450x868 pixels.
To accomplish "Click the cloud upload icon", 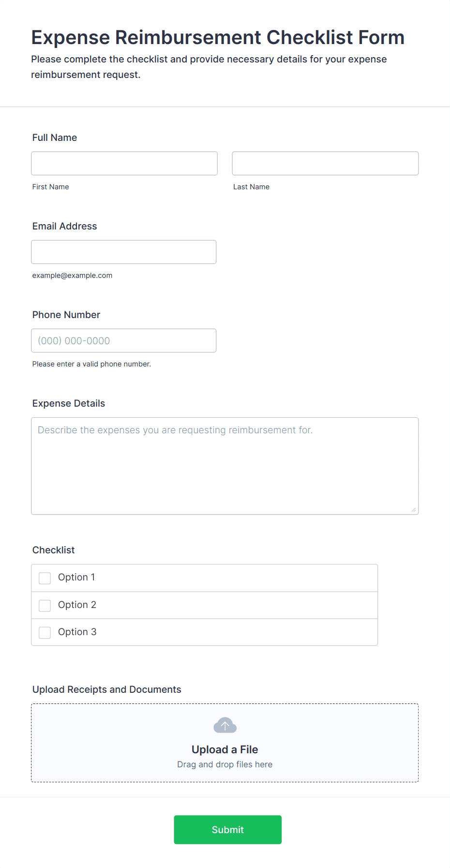I will point(225,725).
